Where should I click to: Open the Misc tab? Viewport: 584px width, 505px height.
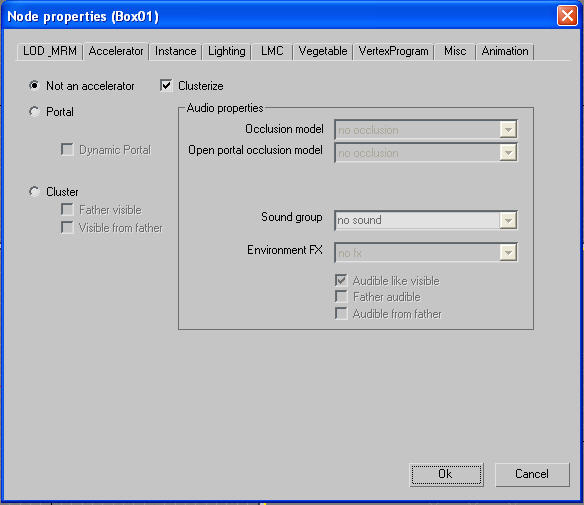(455, 51)
